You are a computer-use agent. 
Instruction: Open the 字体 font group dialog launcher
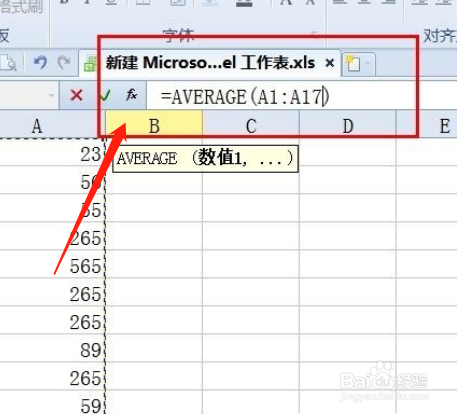[314, 34]
